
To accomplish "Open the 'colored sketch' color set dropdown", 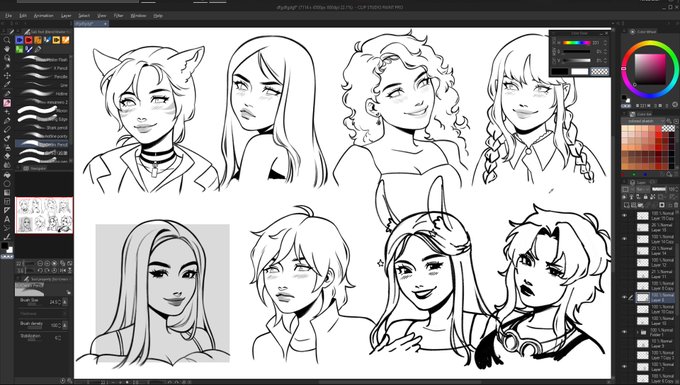I will pos(644,121).
